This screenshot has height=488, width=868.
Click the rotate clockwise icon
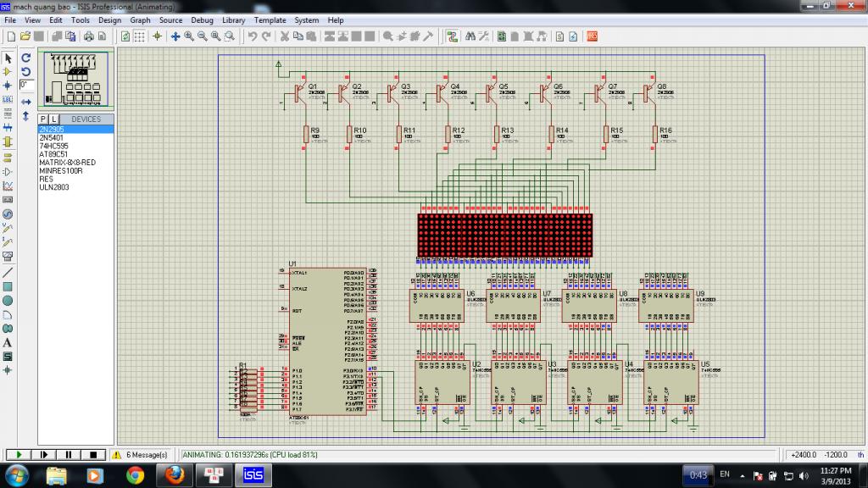coord(26,58)
